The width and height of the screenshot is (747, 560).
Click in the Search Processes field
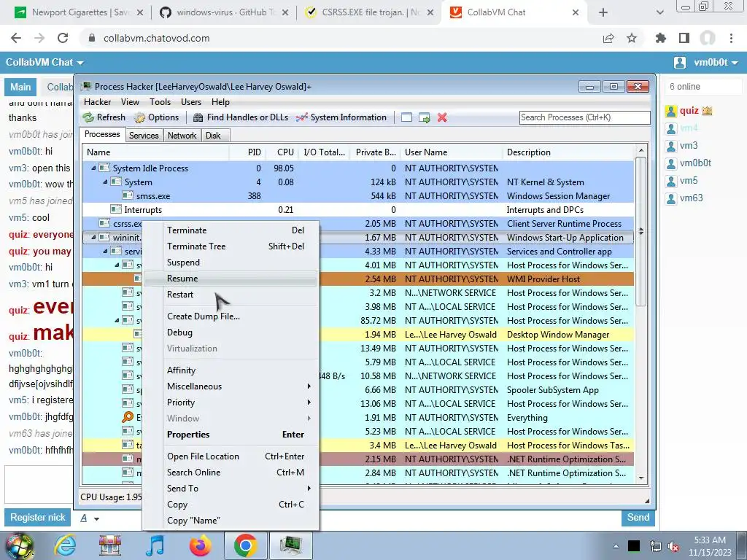tap(584, 117)
